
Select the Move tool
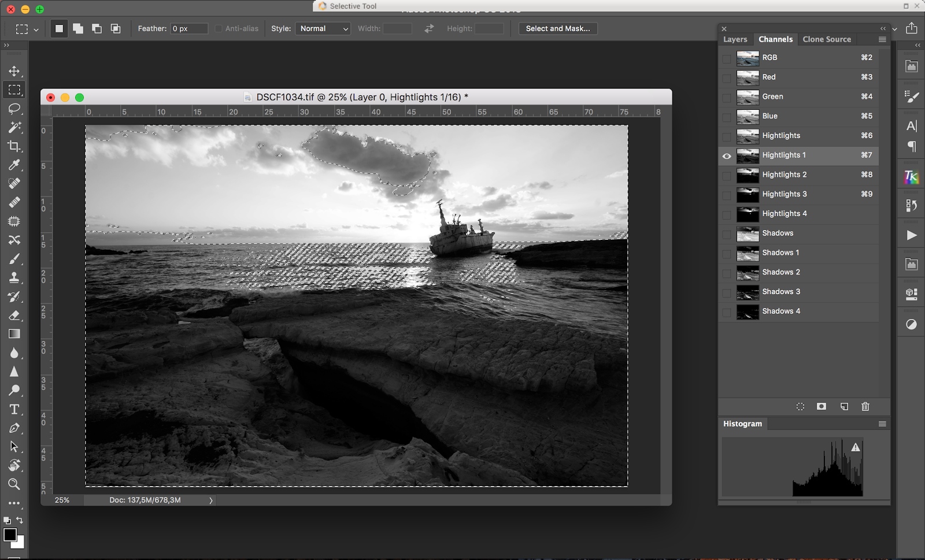click(x=14, y=71)
